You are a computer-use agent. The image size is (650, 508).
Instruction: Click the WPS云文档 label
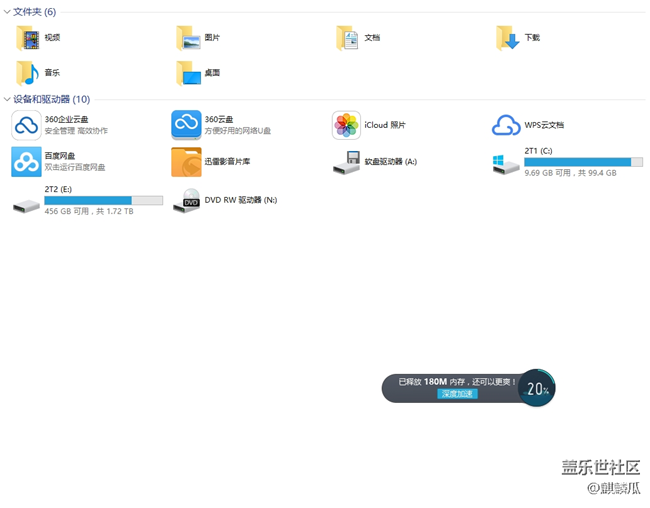pyautogui.click(x=544, y=125)
